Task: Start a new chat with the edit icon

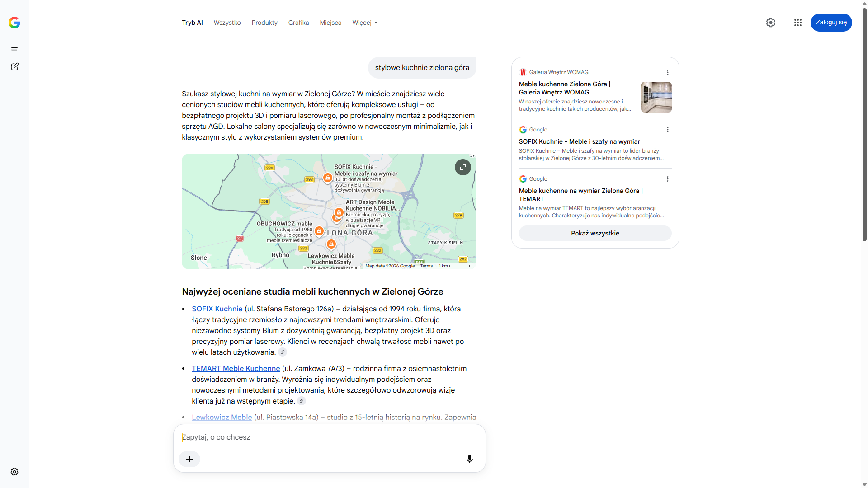Action: click(14, 67)
